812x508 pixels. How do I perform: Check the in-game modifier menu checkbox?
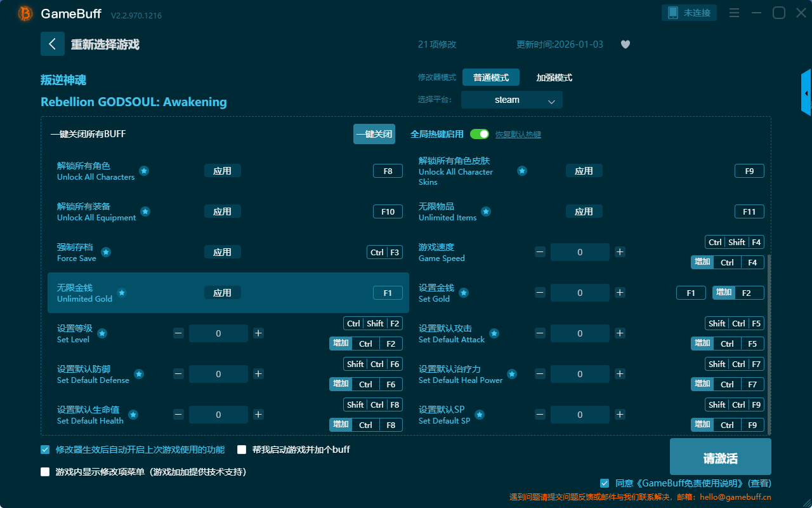(45, 472)
